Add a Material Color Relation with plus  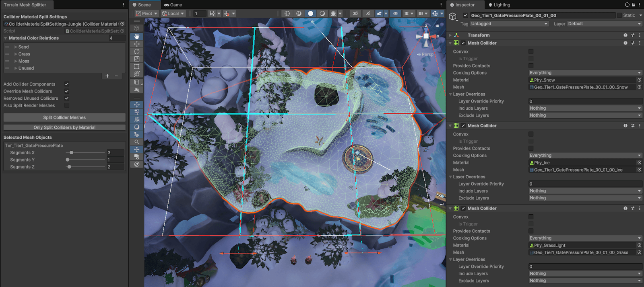[107, 76]
